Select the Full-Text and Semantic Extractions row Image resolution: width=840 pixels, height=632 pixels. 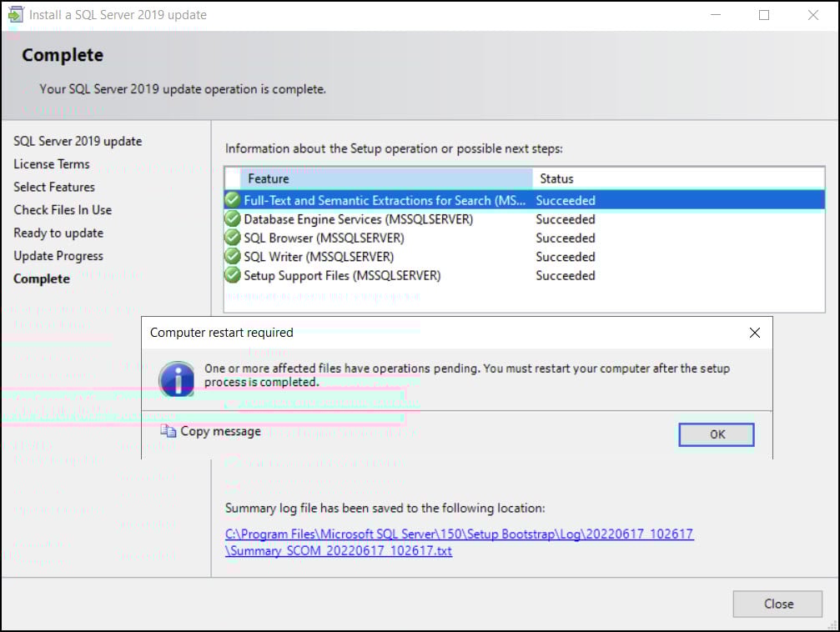525,200
